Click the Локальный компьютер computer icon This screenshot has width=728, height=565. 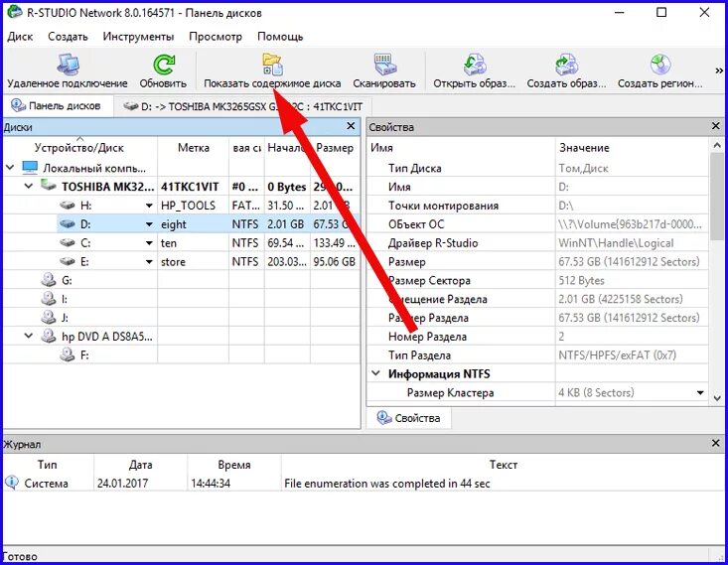(x=30, y=168)
